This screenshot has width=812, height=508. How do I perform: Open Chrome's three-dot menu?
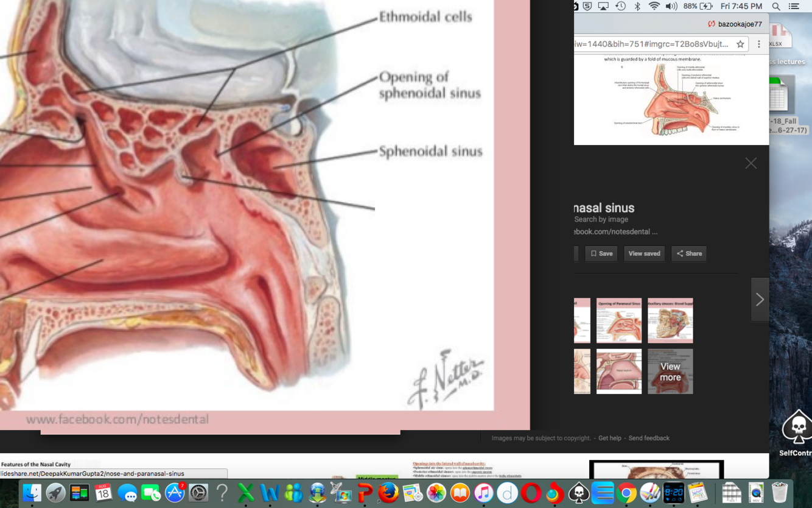(x=758, y=44)
